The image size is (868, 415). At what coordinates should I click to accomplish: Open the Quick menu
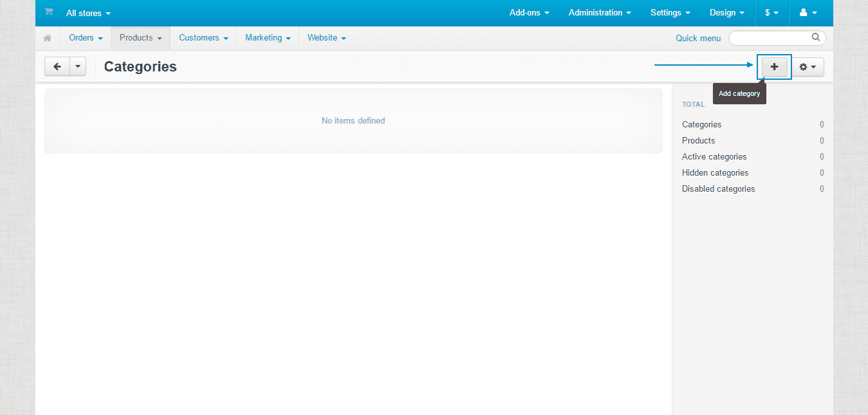[x=697, y=38]
